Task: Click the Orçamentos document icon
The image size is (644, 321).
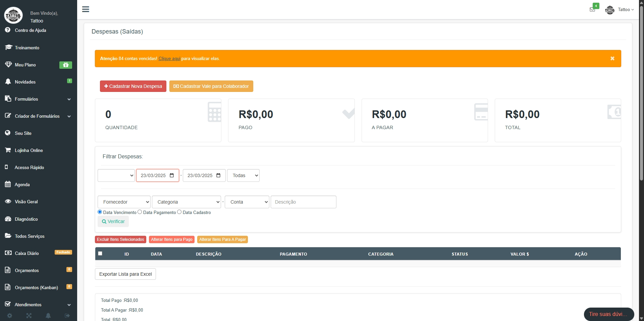Action: (8, 270)
